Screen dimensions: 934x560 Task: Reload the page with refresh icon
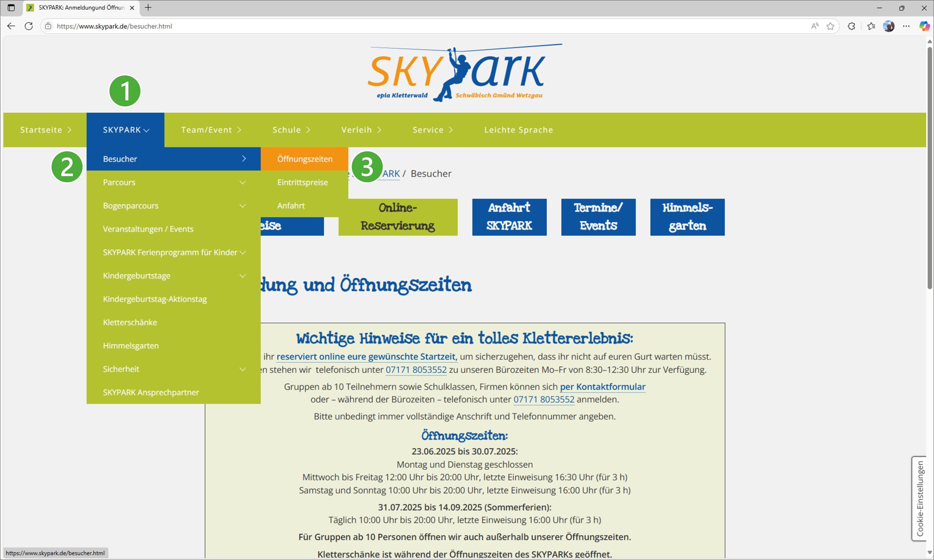point(29,26)
